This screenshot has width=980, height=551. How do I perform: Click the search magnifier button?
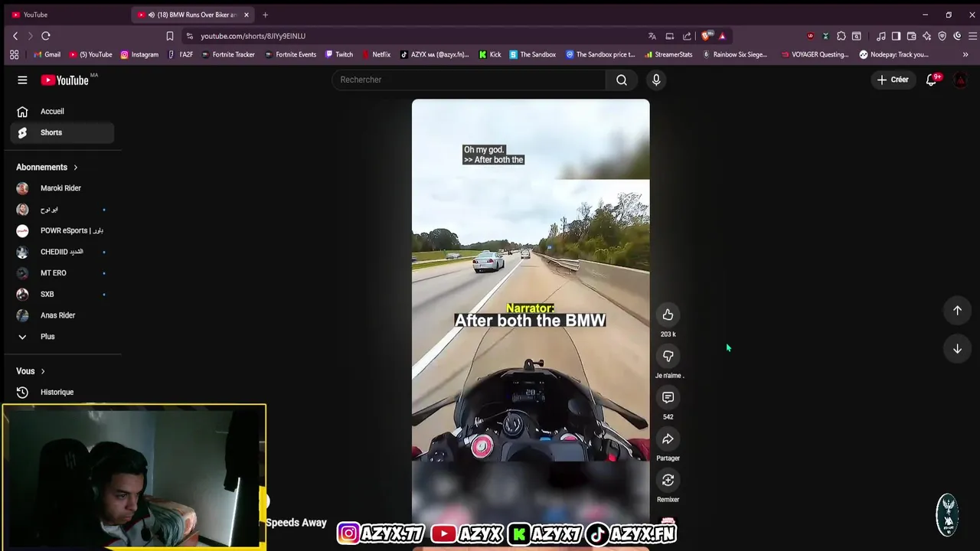point(622,80)
